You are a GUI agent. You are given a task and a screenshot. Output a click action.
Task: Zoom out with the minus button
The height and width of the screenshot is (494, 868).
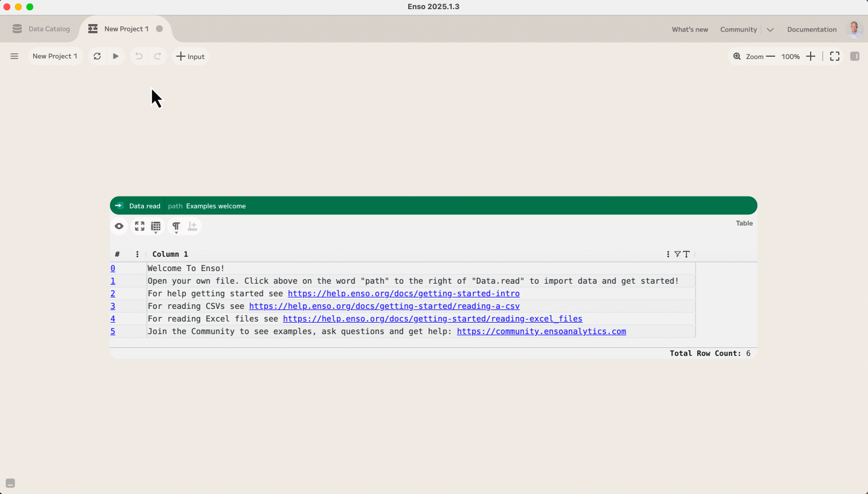[771, 56]
